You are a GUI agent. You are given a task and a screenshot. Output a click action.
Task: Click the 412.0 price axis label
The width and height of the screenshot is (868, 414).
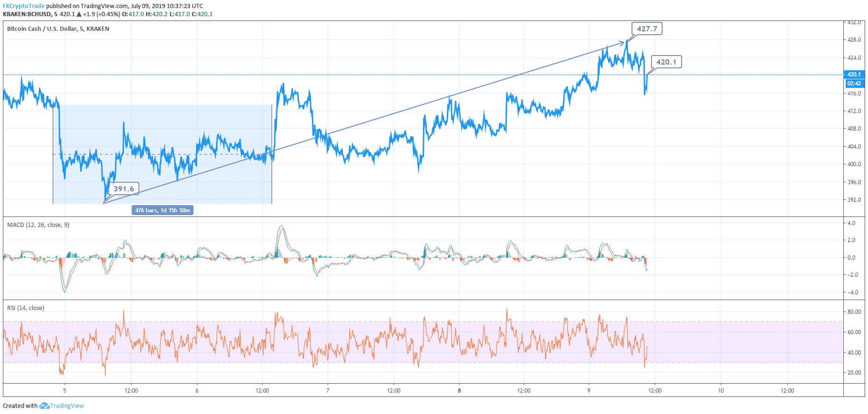pyautogui.click(x=854, y=111)
